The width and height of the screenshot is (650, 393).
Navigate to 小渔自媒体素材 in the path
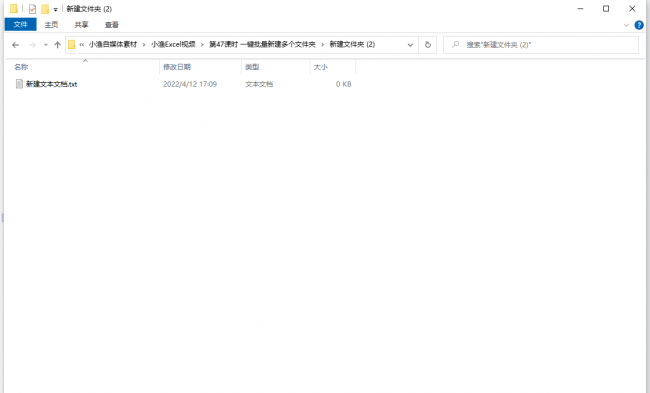pyautogui.click(x=113, y=44)
